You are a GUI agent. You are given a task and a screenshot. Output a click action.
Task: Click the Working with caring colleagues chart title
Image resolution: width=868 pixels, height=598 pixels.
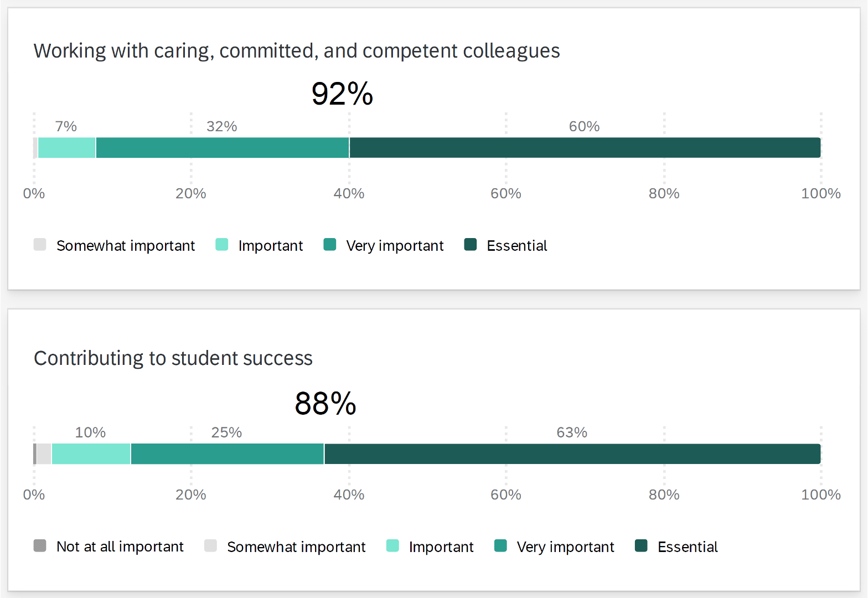coord(297,51)
